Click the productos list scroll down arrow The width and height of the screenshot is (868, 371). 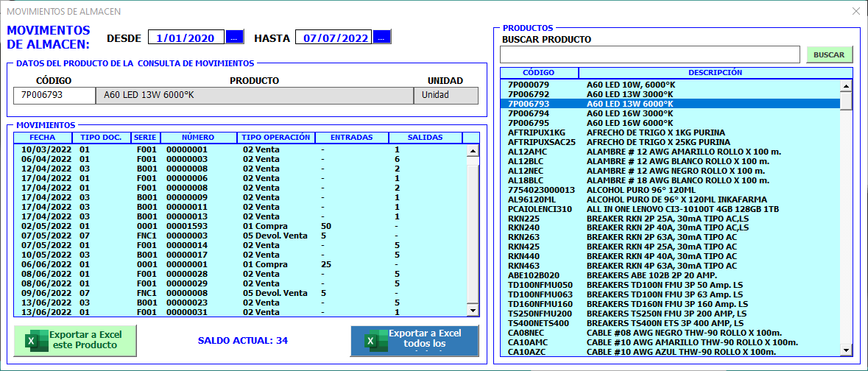click(x=846, y=350)
